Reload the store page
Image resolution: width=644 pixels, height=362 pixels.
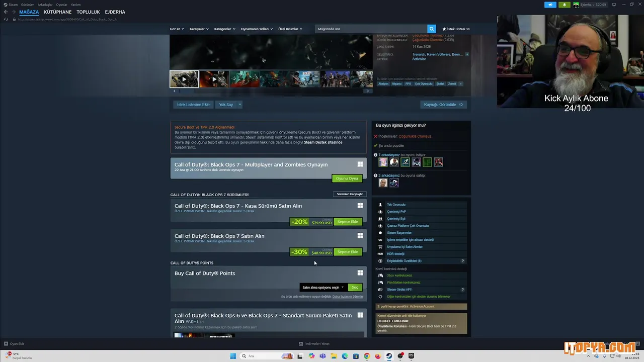pos(6,19)
